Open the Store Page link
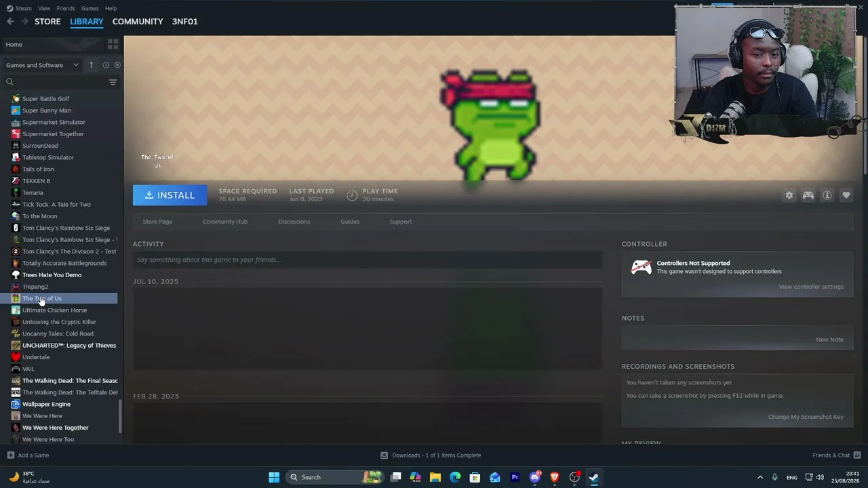This screenshot has height=488, width=868. point(157,222)
